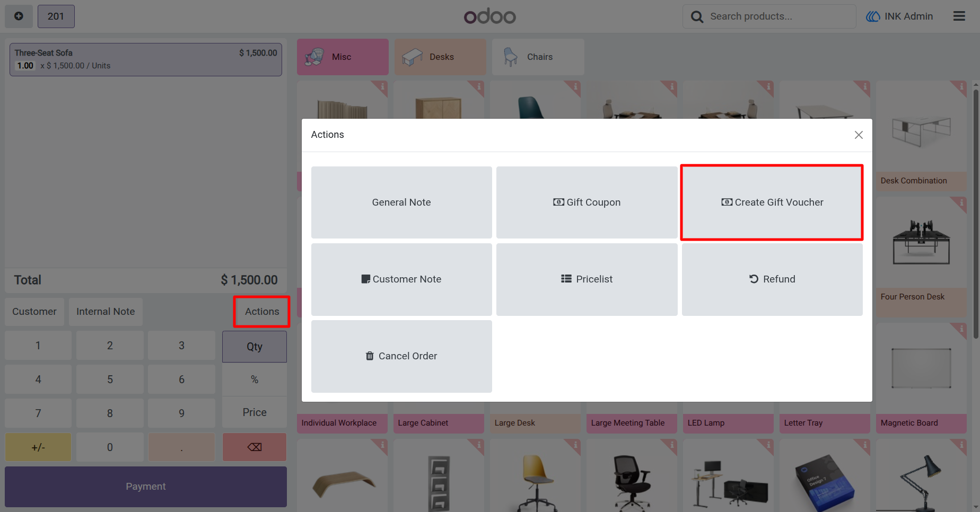Click the +/- numpad key
Image resolution: width=980 pixels, height=512 pixels.
pos(38,447)
